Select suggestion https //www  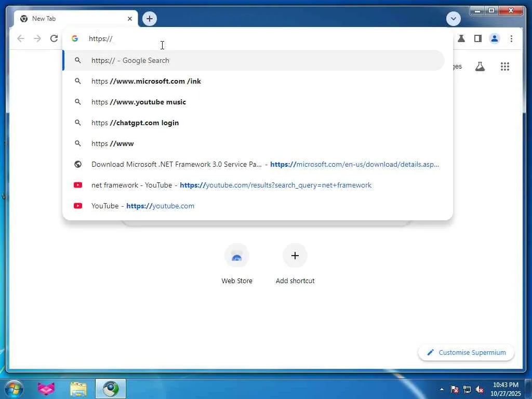(x=254, y=143)
